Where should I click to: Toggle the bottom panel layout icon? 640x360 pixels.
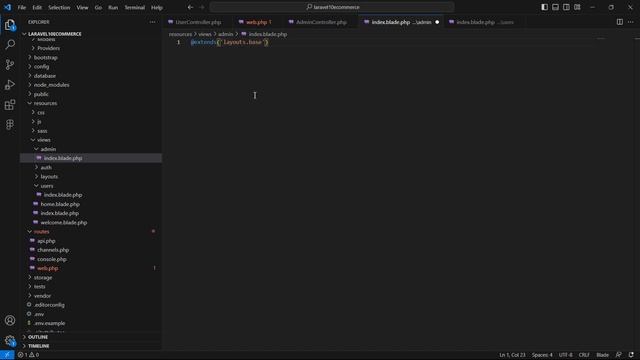[556, 7]
